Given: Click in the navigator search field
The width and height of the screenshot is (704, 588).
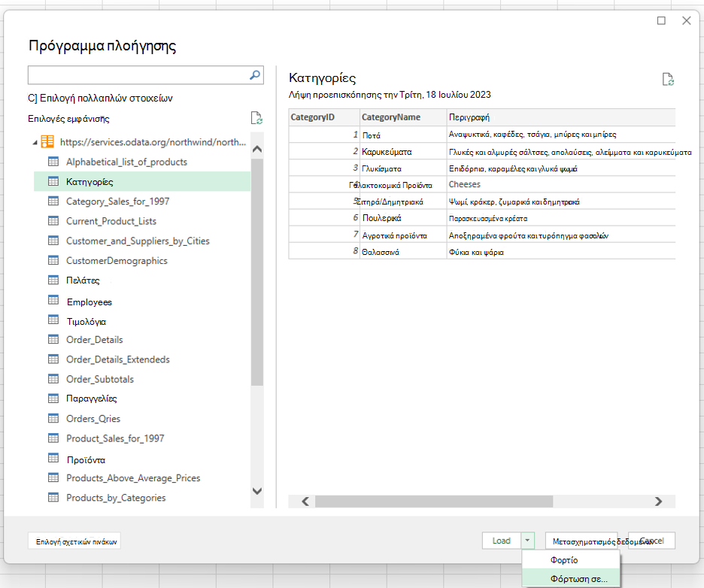Looking at the screenshot, I should coord(138,75).
